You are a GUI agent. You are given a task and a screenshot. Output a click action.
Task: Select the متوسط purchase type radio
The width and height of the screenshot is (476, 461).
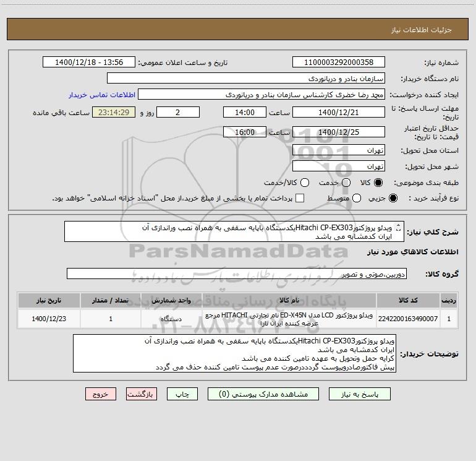(357, 198)
